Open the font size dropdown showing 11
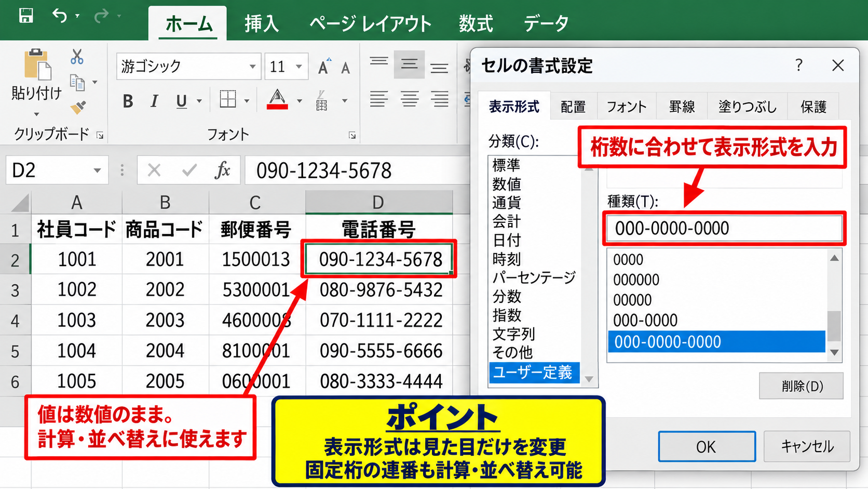The image size is (868, 489). (299, 67)
